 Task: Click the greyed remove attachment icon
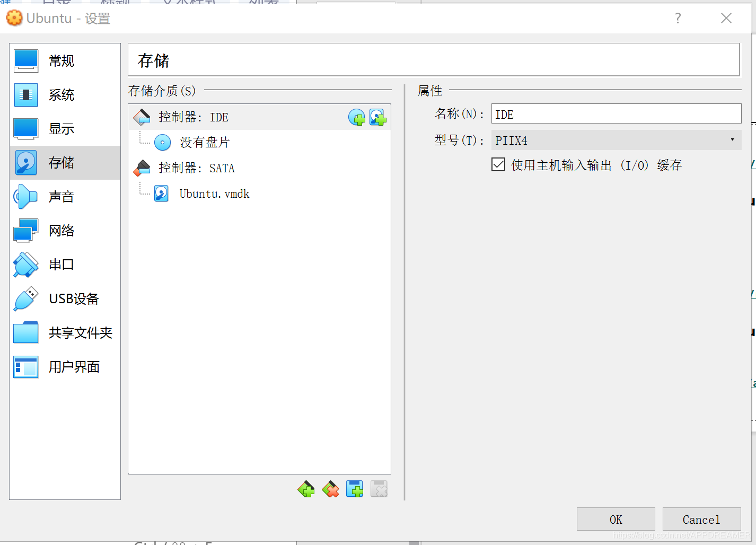[x=379, y=489]
